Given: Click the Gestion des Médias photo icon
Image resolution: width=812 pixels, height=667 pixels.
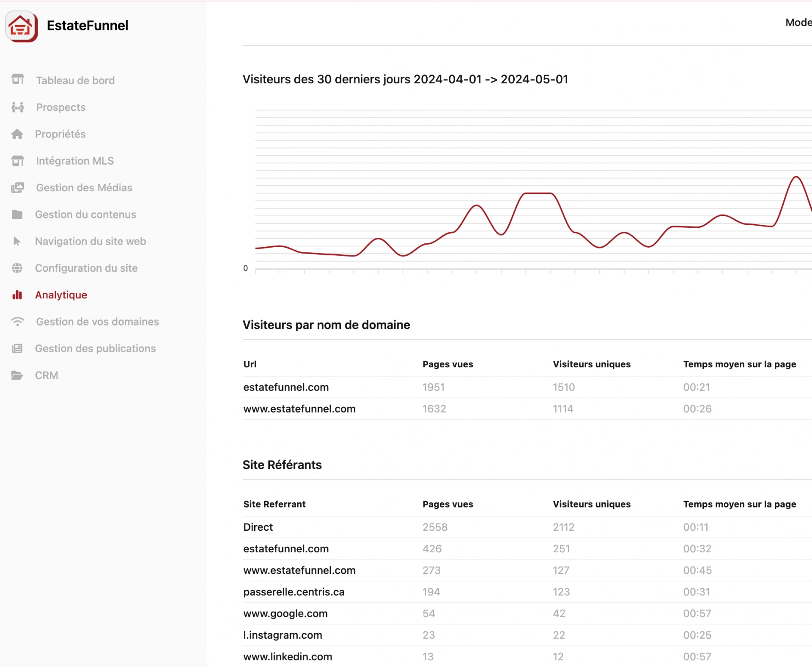Looking at the screenshot, I should (x=17, y=187).
